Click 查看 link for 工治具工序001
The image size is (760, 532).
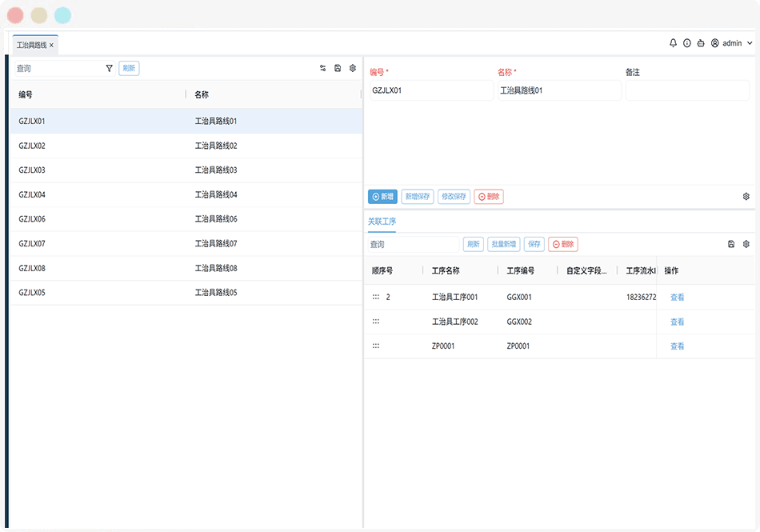[x=677, y=297]
